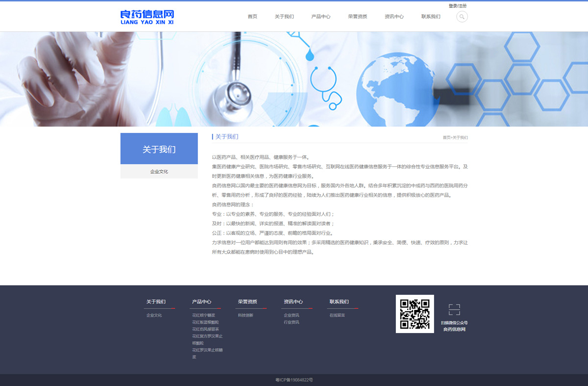Click the scan frame icon in footer
Image resolution: width=588 pixels, height=386 pixels.
point(454,309)
